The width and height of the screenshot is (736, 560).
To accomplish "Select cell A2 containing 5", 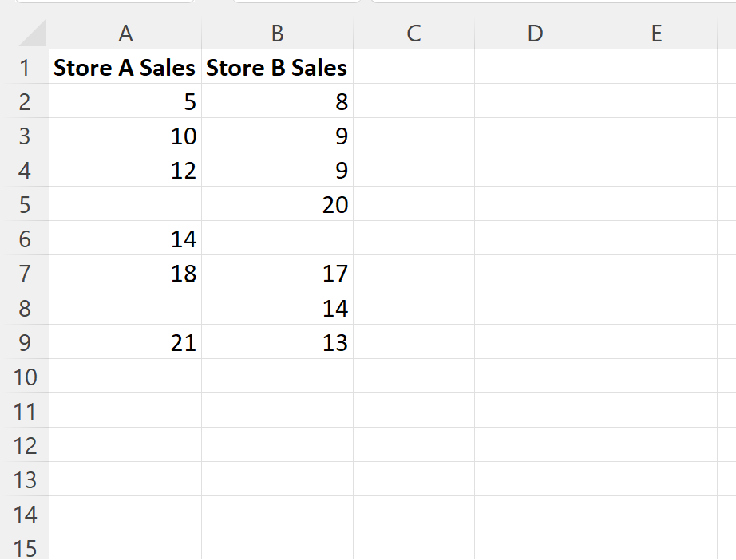I will point(125,101).
